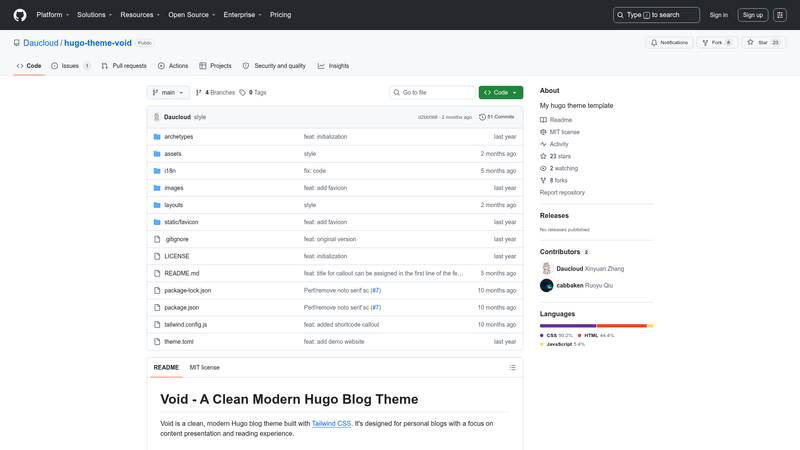Screen dimensions: 800x450
Task: View the 4 Branches link
Action: pyautogui.click(x=215, y=92)
